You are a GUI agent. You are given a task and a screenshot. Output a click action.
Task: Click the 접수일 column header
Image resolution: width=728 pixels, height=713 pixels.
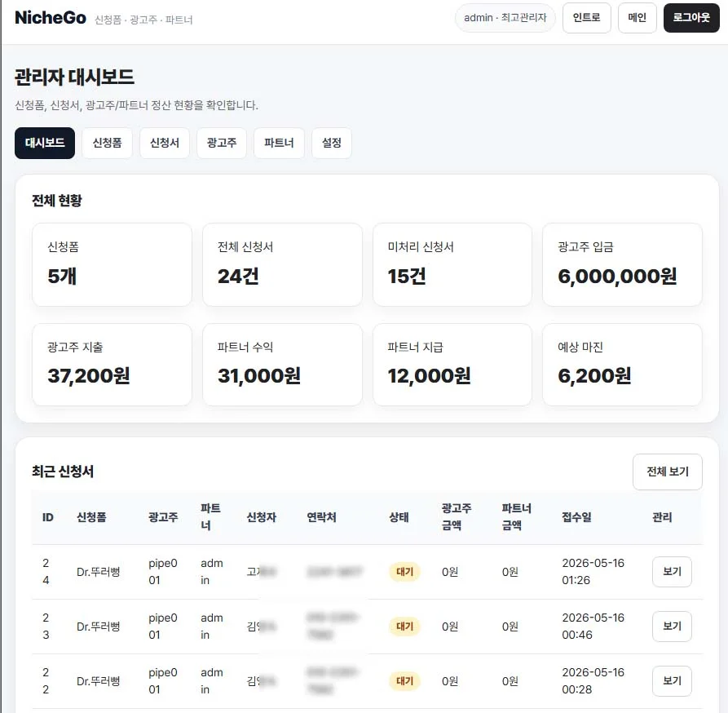coord(576,517)
